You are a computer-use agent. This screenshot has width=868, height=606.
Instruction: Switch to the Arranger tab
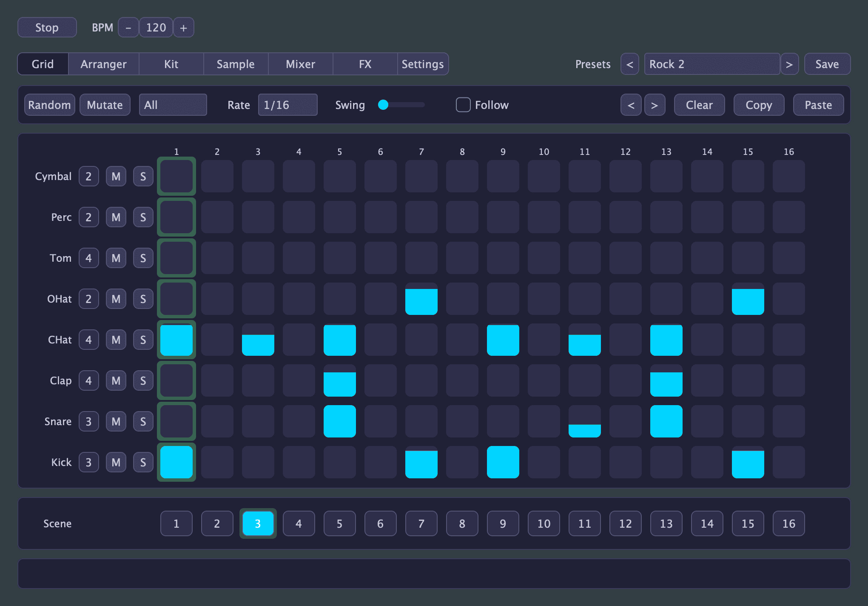click(104, 64)
